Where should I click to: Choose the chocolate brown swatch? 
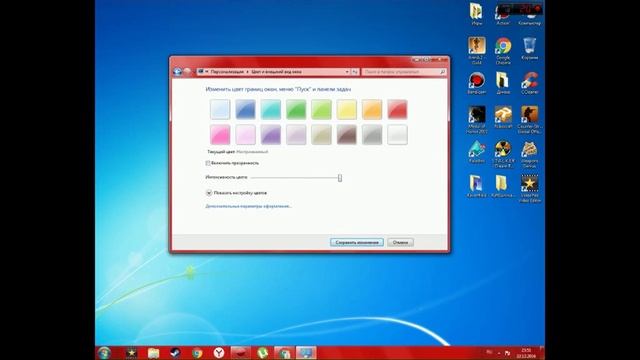click(347, 135)
